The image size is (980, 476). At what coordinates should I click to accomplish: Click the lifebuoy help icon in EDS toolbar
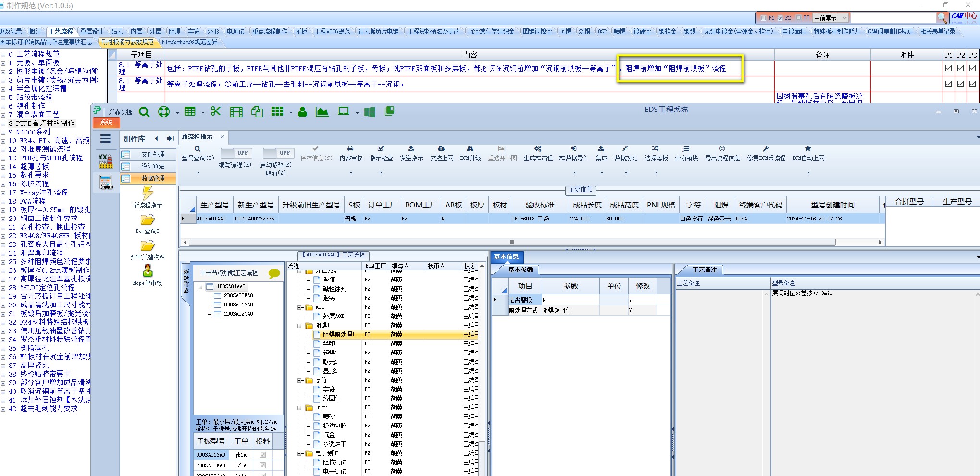(x=164, y=112)
